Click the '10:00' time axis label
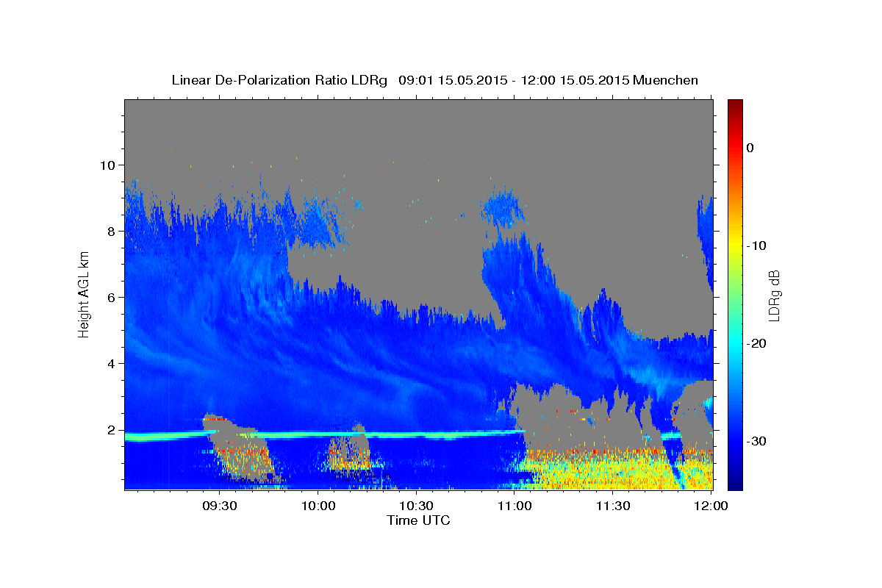 pos(318,506)
